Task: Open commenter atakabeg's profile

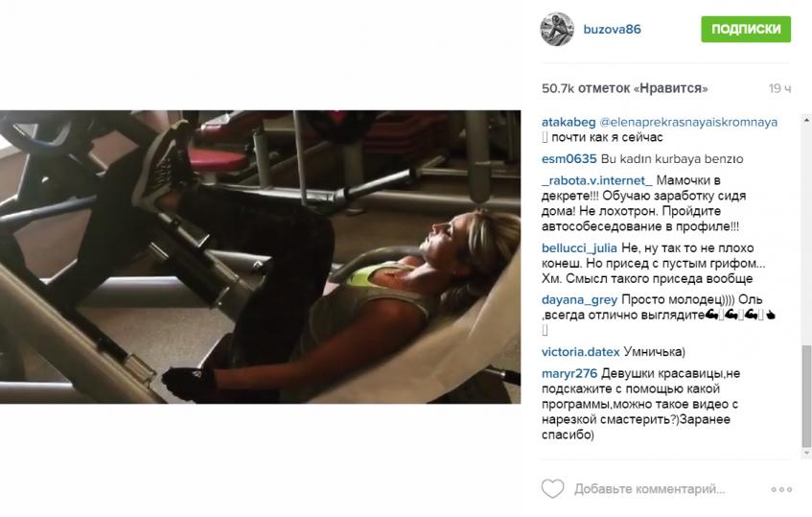Action: pos(568,122)
